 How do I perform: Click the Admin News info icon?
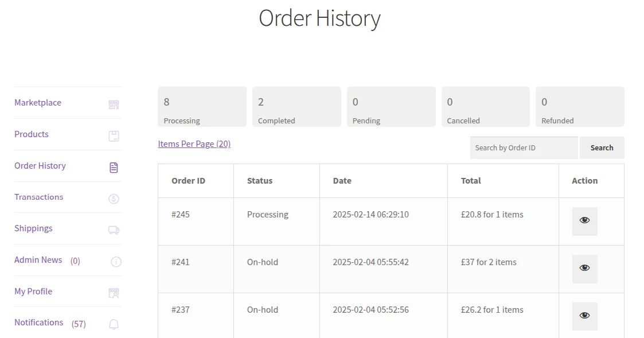116,261
